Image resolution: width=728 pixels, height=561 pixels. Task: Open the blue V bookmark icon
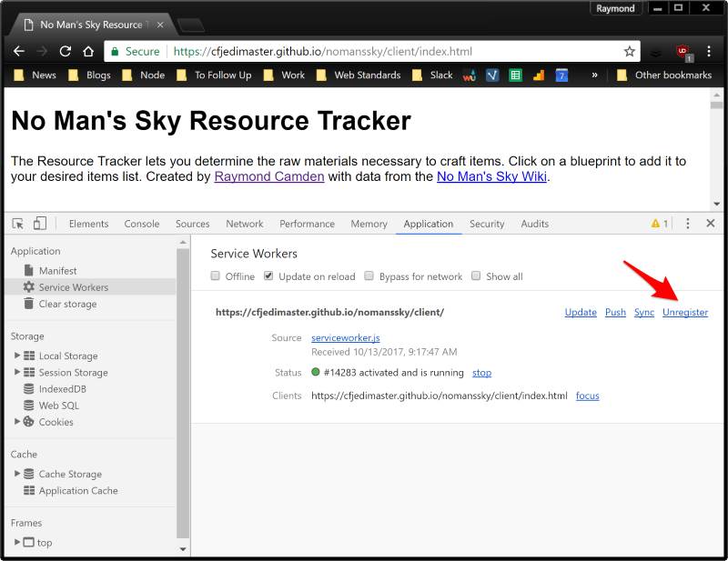(492, 75)
